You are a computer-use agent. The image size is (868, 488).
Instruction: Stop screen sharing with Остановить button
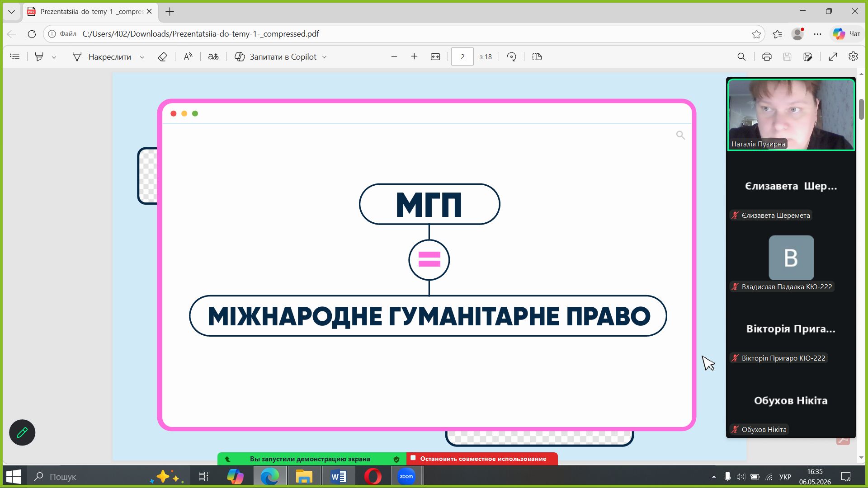tap(482, 459)
